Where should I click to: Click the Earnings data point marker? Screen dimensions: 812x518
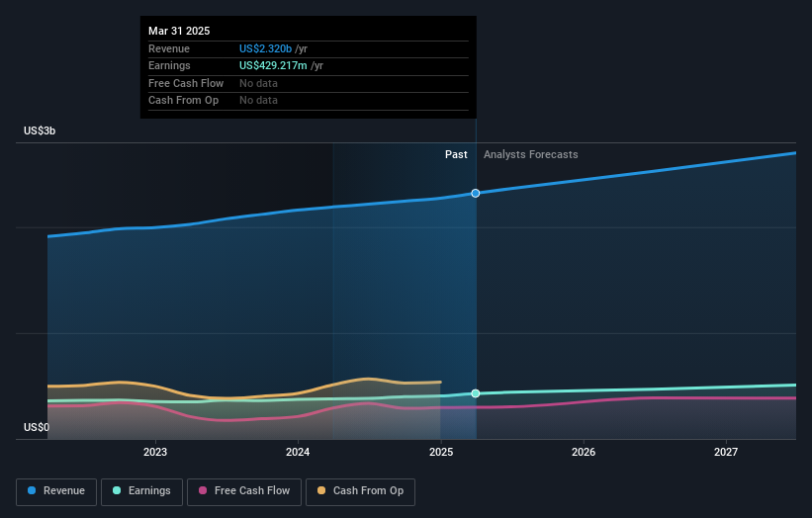point(476,393)
